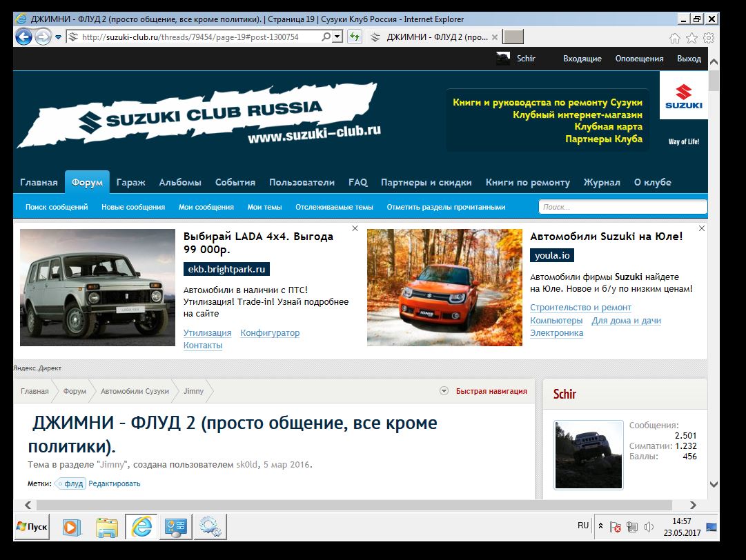The width and height of the screenshot is (746, 560).
Task: Open Поиск сообщений in the sub-menu
Action: 57,208
